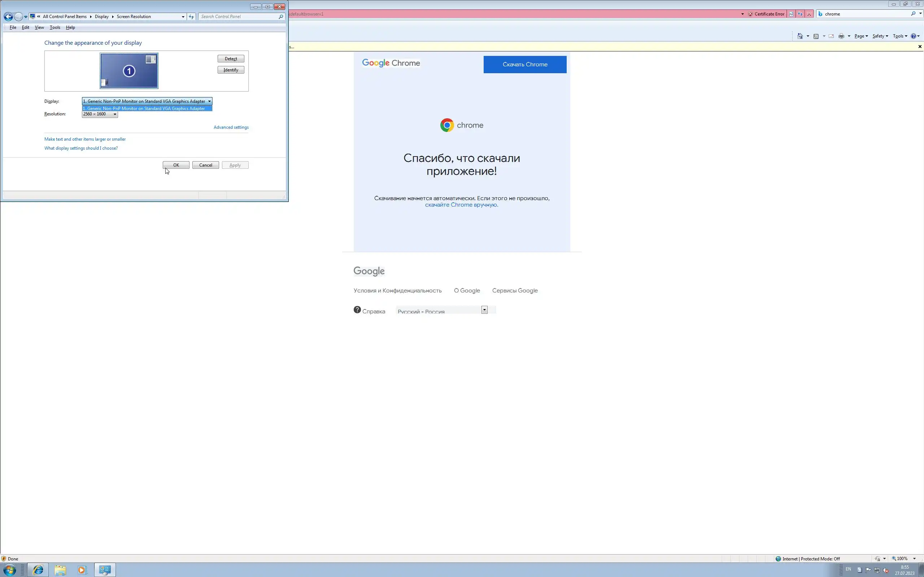Viewport: 924px width, 577px height.
Task: Open the Safety menu in IE
Action: pyautogui.click(x=880, y=36)
